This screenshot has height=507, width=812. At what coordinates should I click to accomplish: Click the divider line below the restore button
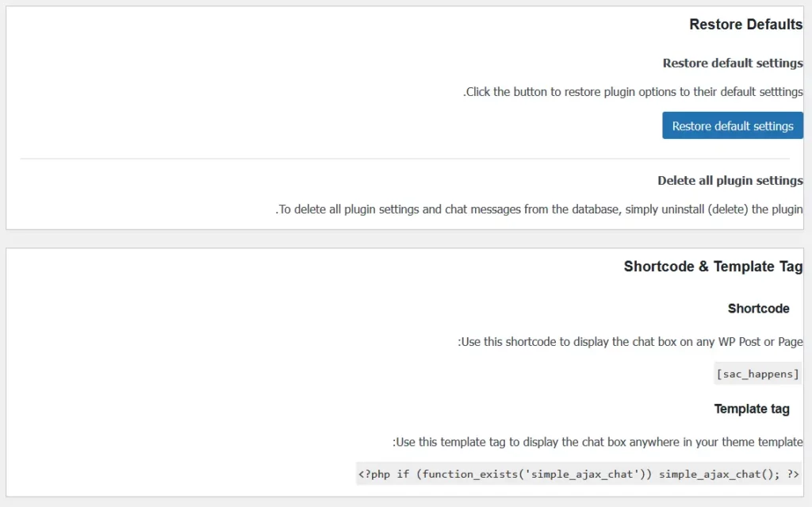click(x=404, y=159)
